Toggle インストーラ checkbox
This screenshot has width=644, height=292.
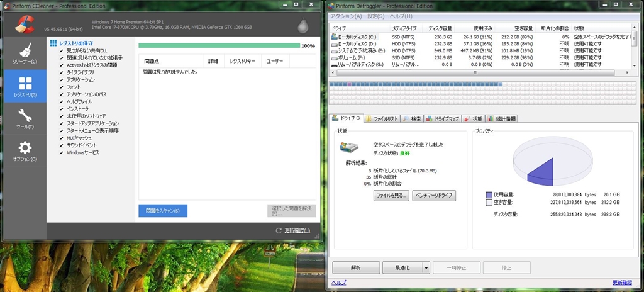click(61, 109)
